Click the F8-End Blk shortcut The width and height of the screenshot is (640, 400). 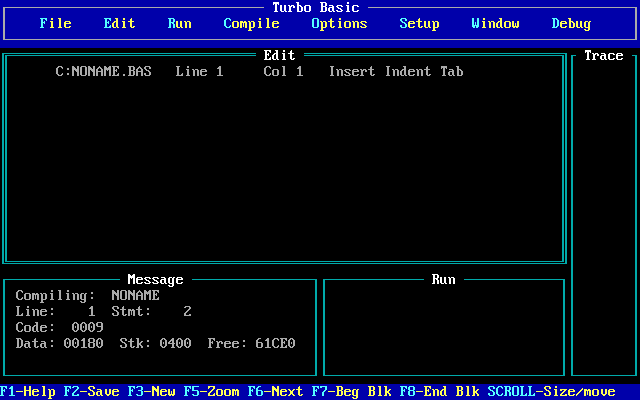click(x=440, y=391)
